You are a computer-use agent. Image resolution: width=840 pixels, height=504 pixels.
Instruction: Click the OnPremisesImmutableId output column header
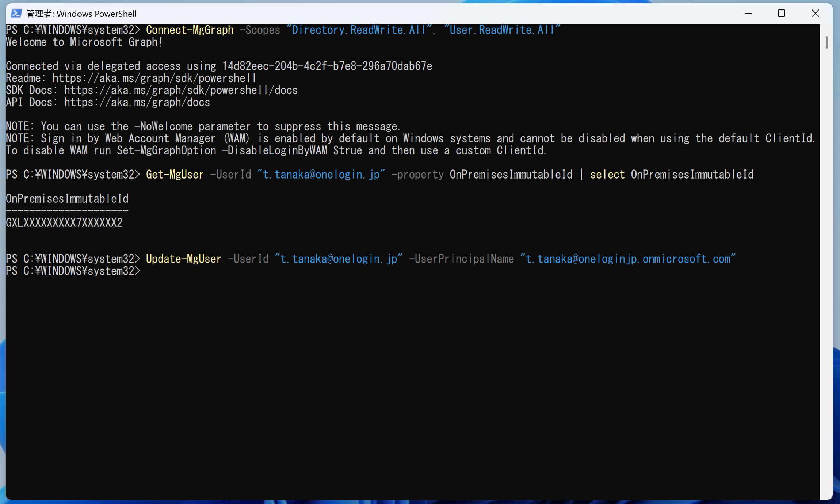(x=67, y=199)
